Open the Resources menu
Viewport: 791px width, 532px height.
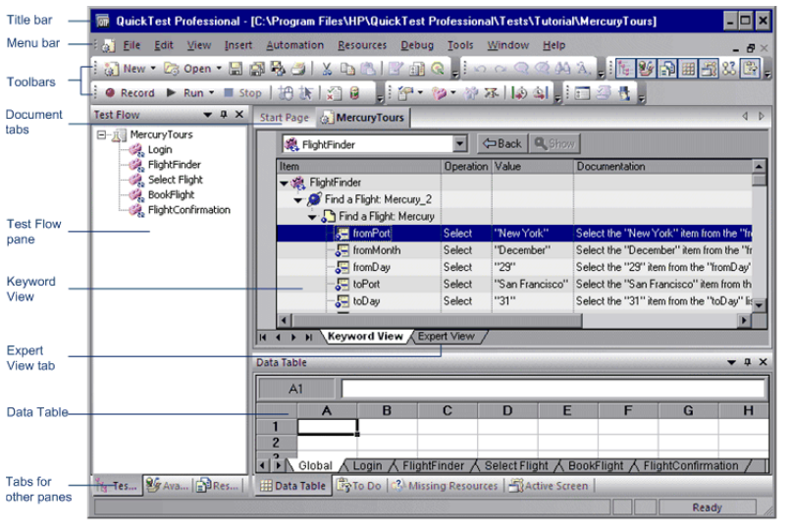[362, 45]
